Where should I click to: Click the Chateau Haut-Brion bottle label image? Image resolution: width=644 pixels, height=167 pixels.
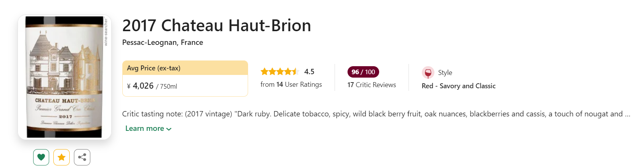[64, 77]
